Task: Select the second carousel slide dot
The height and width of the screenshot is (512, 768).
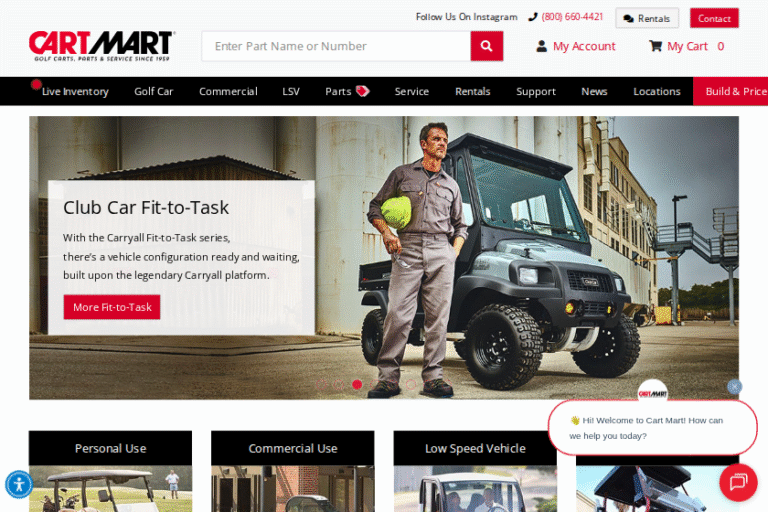Action: point(339,385)
